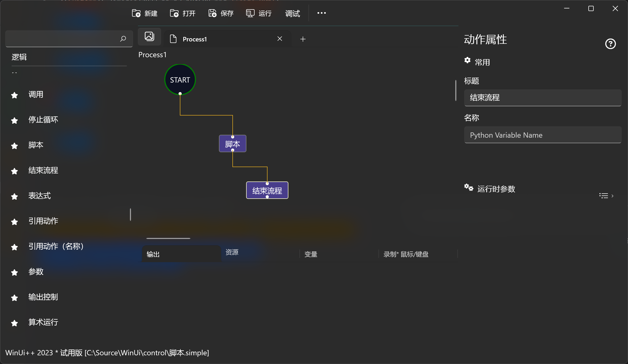Click the New (新建) toolbar icon
This screenshot has height=364, width=628.
click(136, 13)
